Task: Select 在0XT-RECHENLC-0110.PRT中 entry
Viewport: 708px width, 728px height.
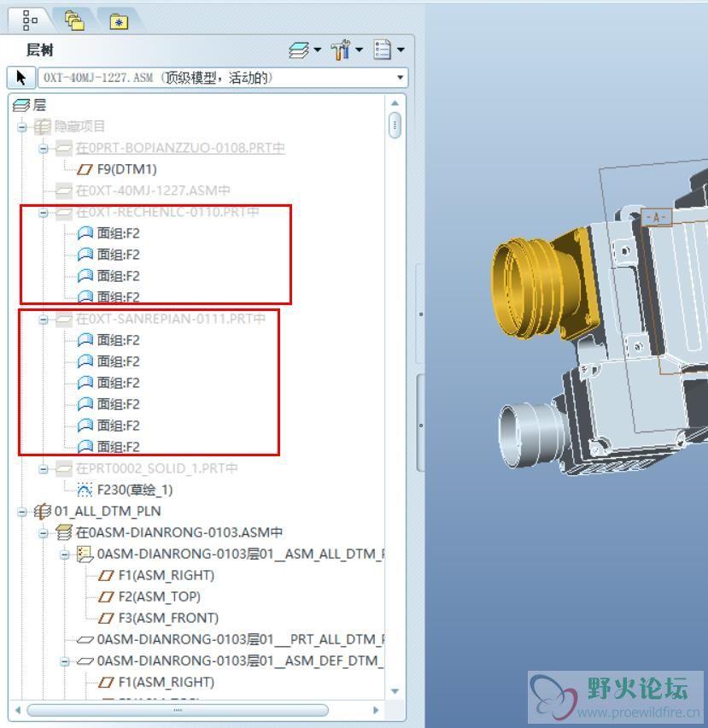Action: pyautogui.click(x=167, y=212)
